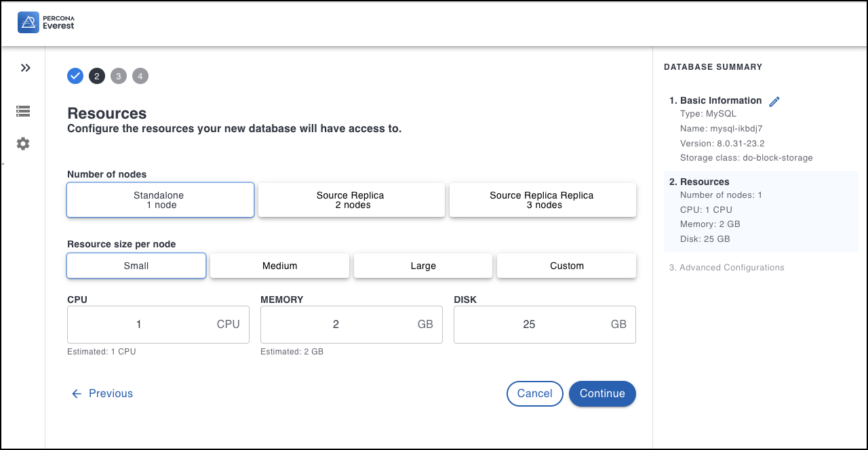Click the CPU input field
Image resolution: width=868 pixels, height=450 pixels.
point(139,325)
